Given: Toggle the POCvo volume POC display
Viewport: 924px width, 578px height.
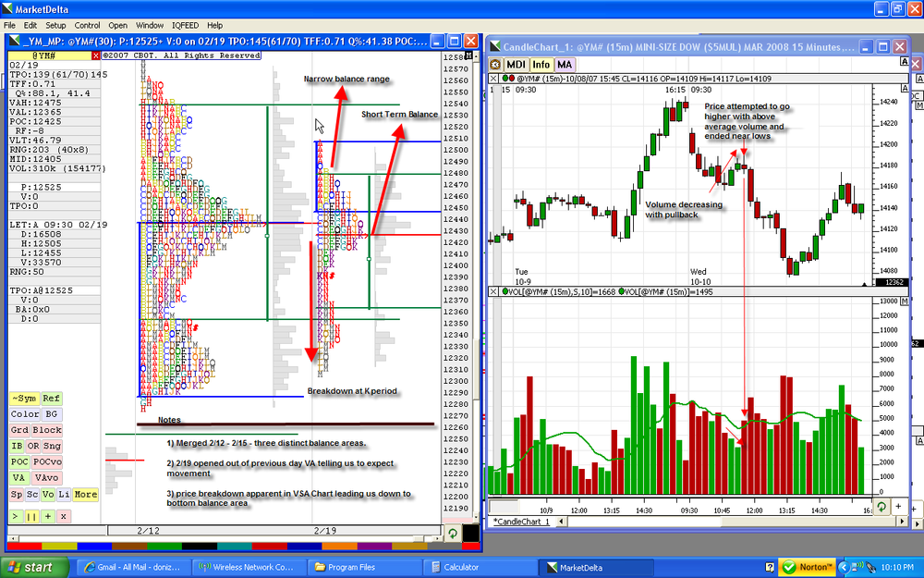Looking at the screenshot, I should pyautogui.click(x=47, y=462).
